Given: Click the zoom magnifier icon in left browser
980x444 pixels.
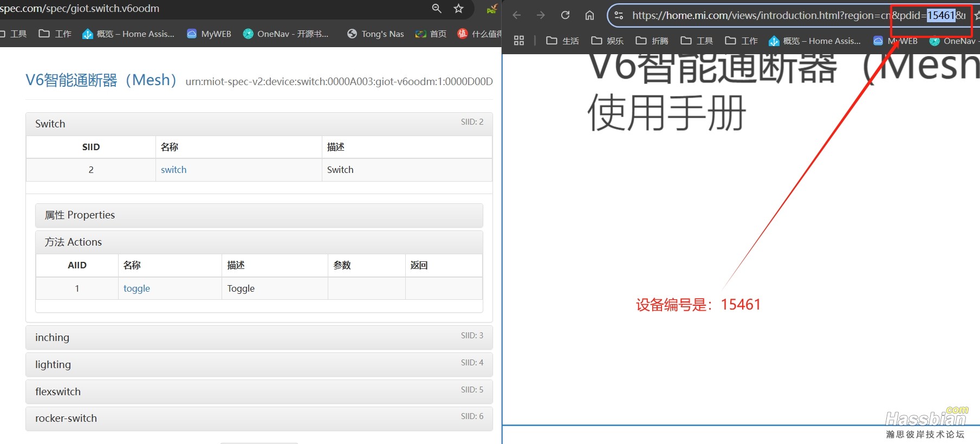Looking at the screenshot, I should pos(437,8).
